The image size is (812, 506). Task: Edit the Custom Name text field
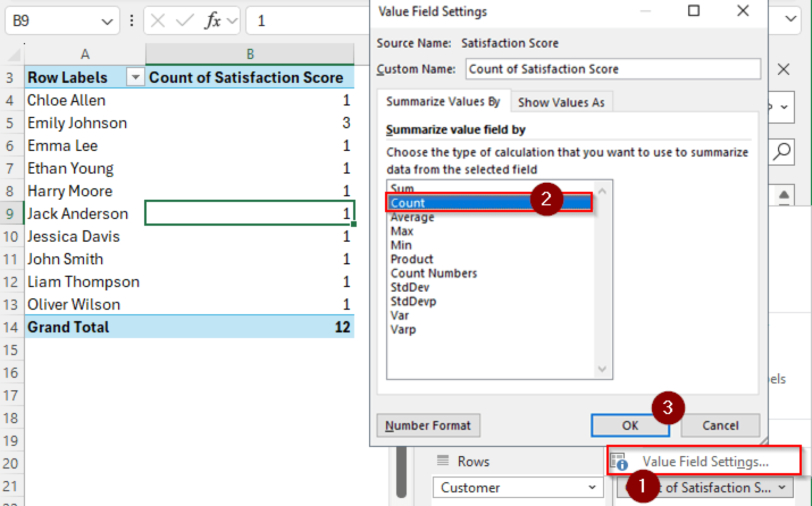click(x=613, y=69)
